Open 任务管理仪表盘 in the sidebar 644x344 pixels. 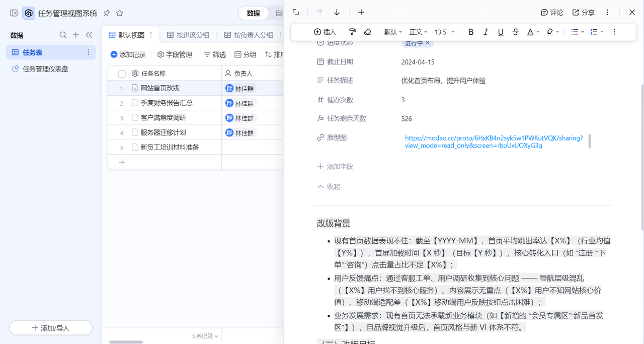[x=45, y=69]
